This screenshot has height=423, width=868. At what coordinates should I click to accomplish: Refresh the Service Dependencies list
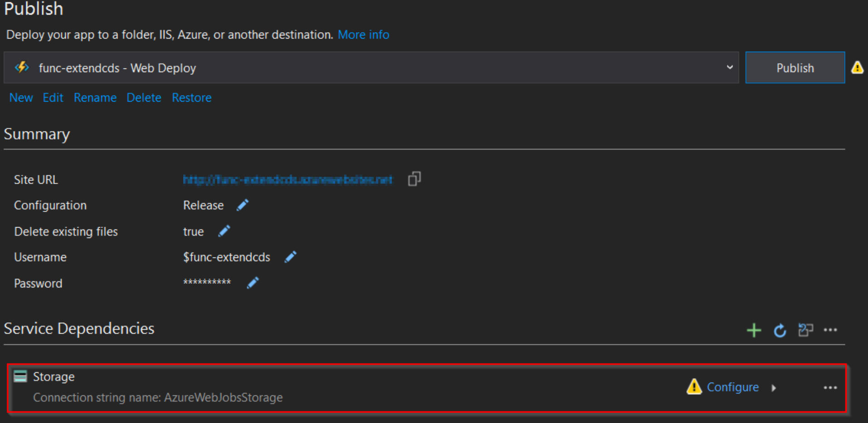(x=780, y=331)
